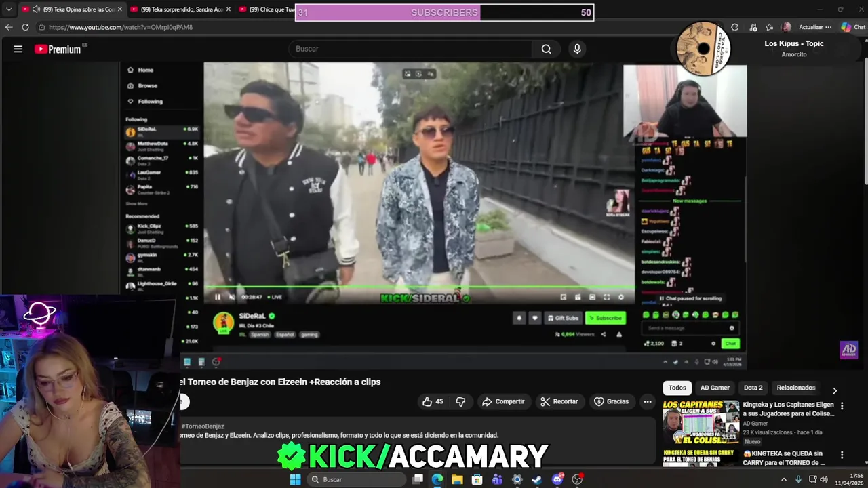This screenshot has width=868, height=488.
Task: Mute the audio icon on first tab
Action: click(36, 9)
